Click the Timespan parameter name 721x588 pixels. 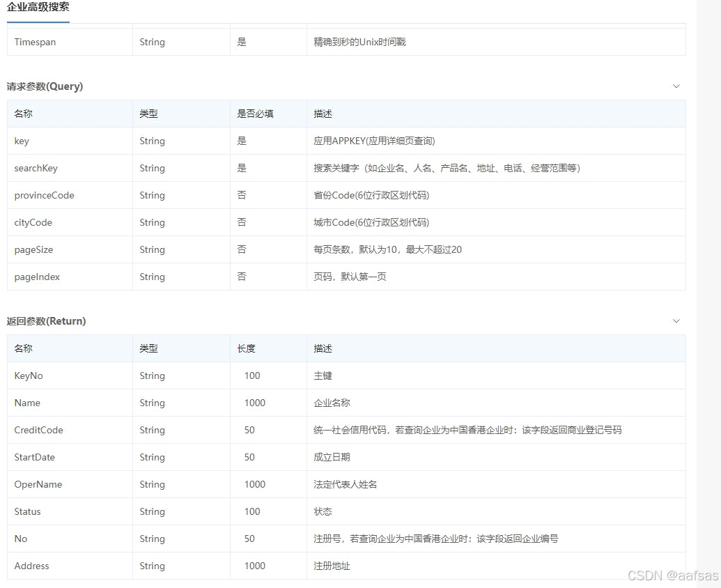[35, 42]
